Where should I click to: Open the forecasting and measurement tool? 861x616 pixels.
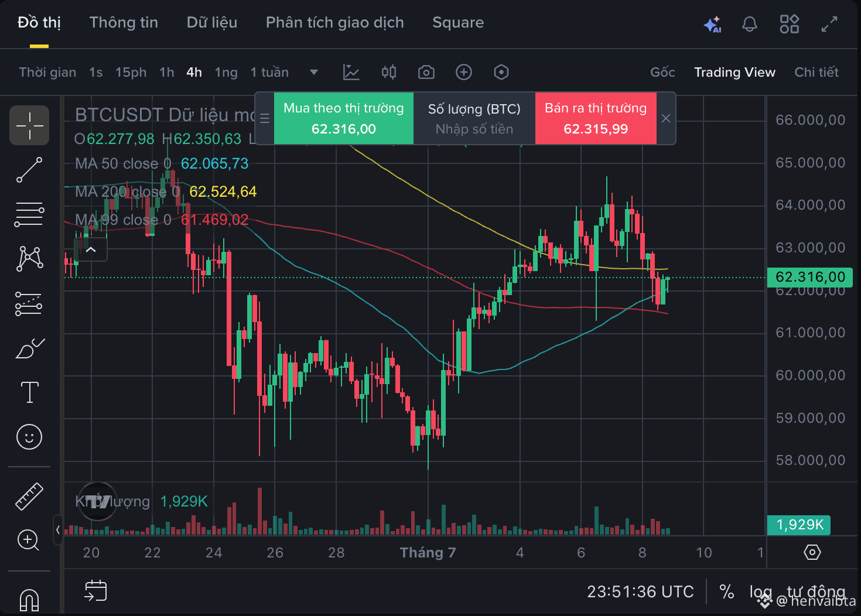[x=29, y=303]
